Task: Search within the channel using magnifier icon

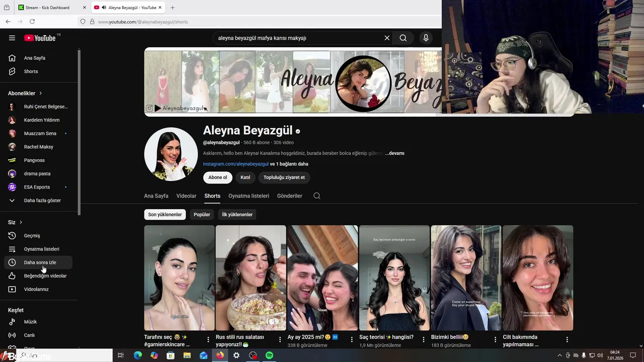Action: [x=317, y=196]
